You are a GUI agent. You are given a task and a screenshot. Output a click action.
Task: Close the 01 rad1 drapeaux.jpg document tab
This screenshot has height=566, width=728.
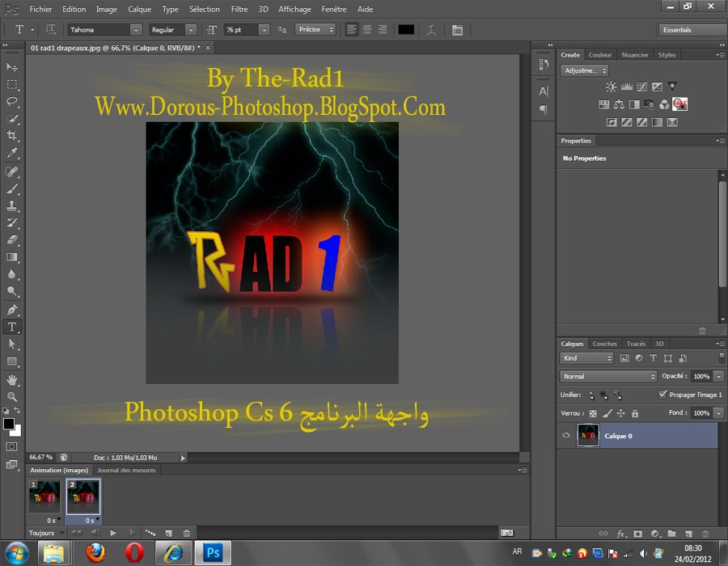coord(208,48)
